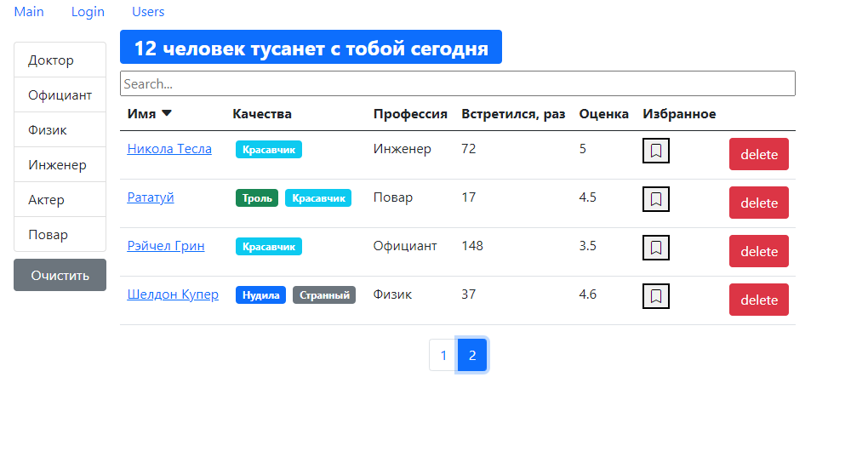Follow the Рэйчел Грин link
Viewport: 868px width, 463px height.
(x=166, y=246)
